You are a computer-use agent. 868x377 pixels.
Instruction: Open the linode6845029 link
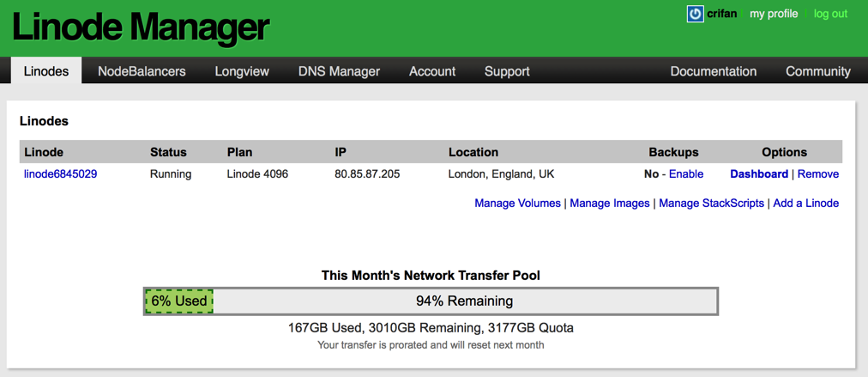(x=61, y=174)
